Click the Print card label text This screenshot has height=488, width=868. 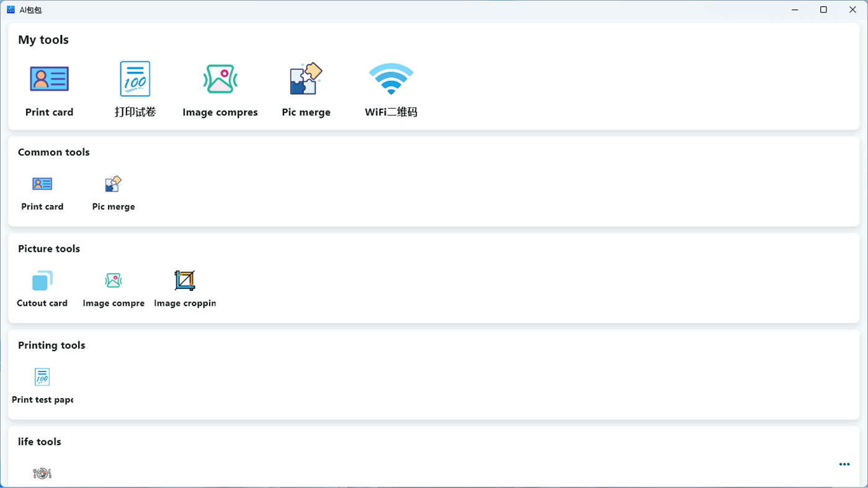(49, 112)
